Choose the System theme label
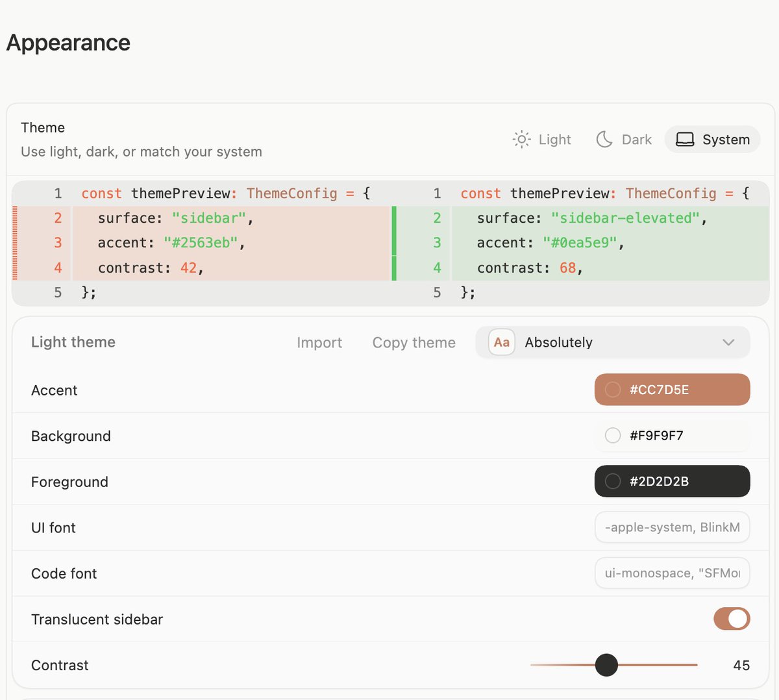Screen dimensions: 779x700 coord(726,140)
